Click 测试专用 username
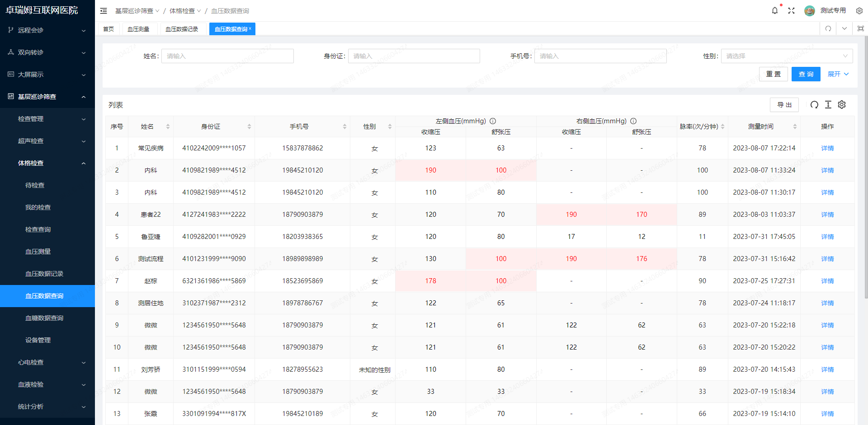This screenshot has height=425, width=868. [x=833, y=10]
